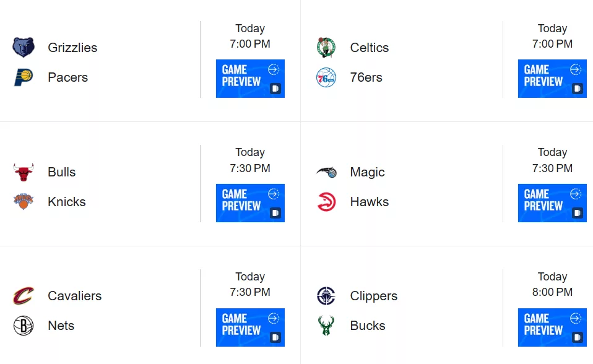Click the Magic team logo
593x364 pixels.
(326, 172)
